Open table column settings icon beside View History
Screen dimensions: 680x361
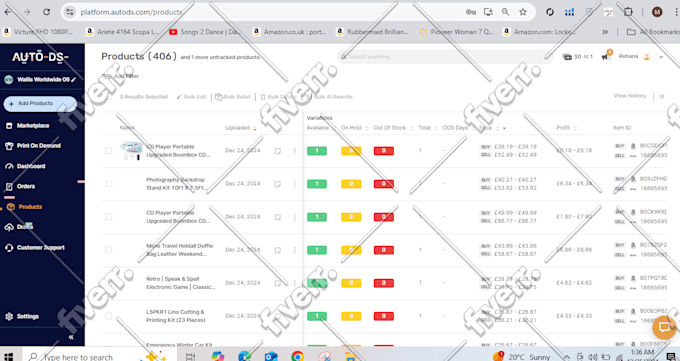pos(662,96)
